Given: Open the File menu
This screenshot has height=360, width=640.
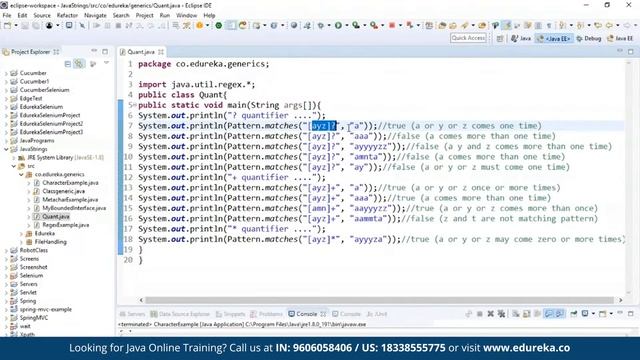Looking at the screenshot, I should tap(7, 15).
